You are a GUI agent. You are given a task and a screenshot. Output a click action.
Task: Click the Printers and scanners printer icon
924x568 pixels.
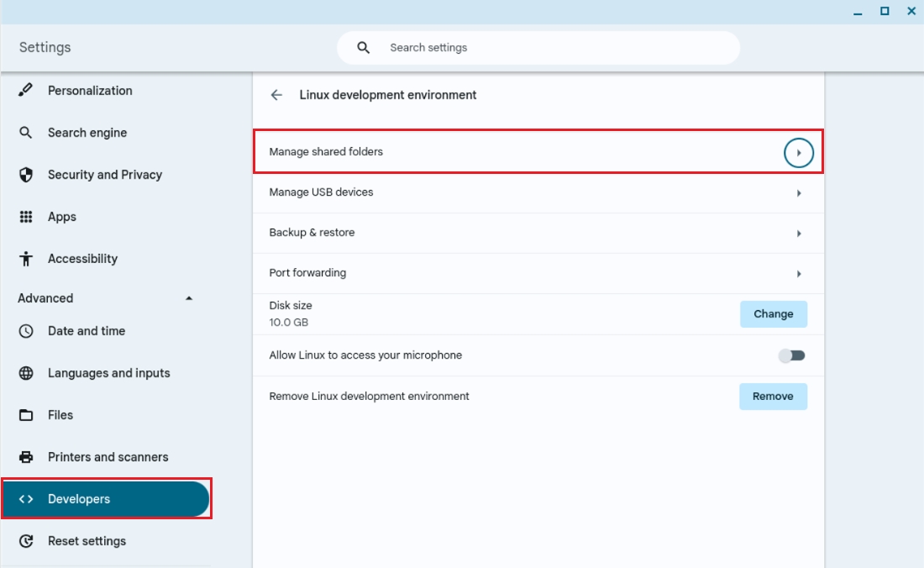coord(26,457)
